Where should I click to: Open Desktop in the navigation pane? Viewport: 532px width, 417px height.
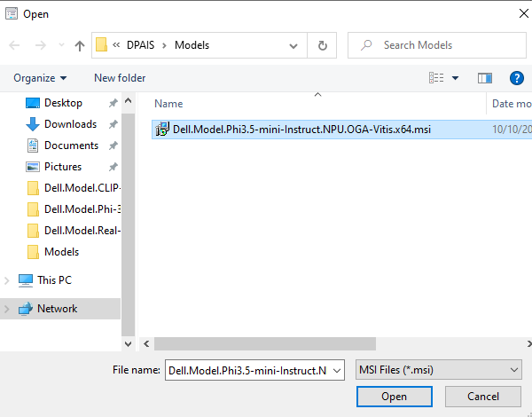[x=63, y=103]
